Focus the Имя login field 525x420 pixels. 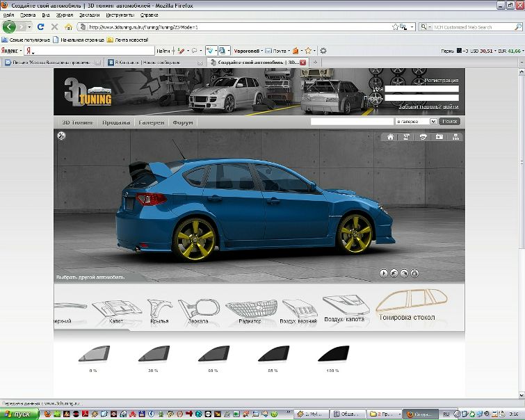click(421, 89)
